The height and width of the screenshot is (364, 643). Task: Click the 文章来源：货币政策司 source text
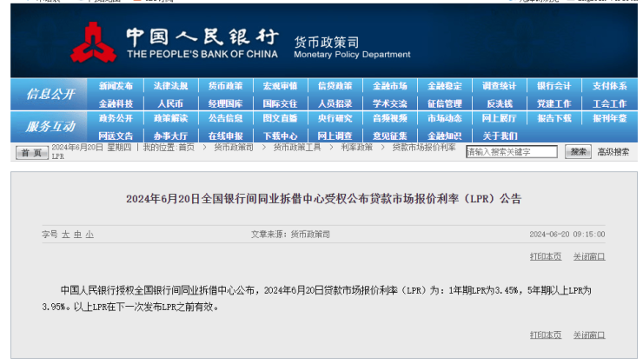[290, 235]
